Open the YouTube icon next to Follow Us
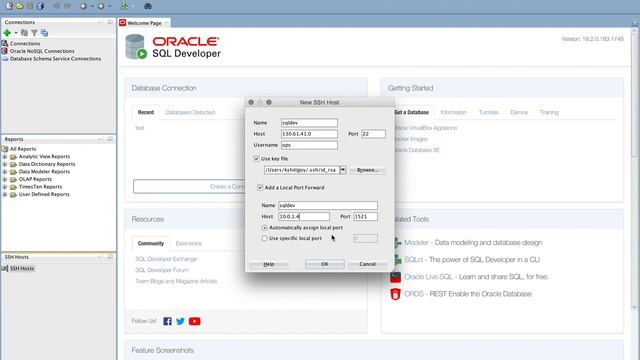Viewport: 640px width, 360px height. click(x=195, y=321)
